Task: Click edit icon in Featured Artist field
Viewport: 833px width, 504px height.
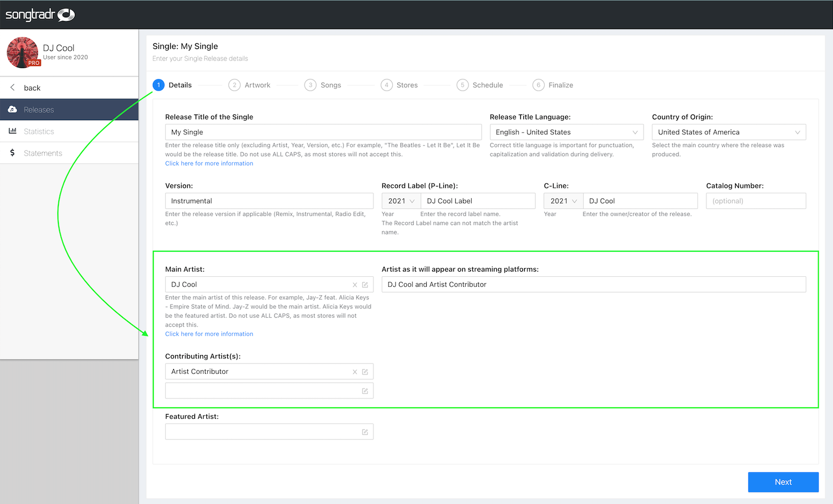Action: coord(365,432)
